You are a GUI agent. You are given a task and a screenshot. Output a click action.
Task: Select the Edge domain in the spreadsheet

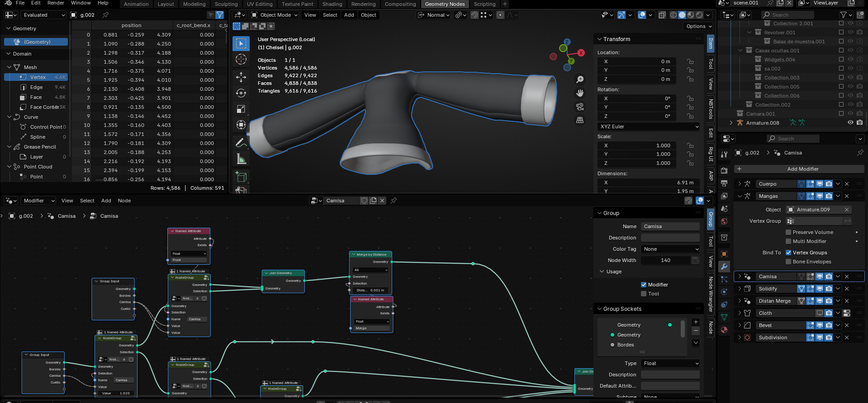[x=36, y=87]
